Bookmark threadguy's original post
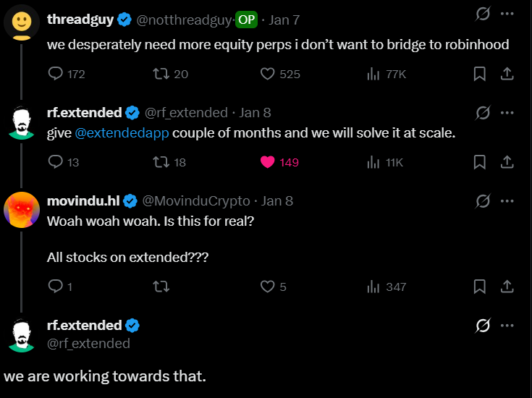Screen dimensions: 532x398 (x=479, y=74)
